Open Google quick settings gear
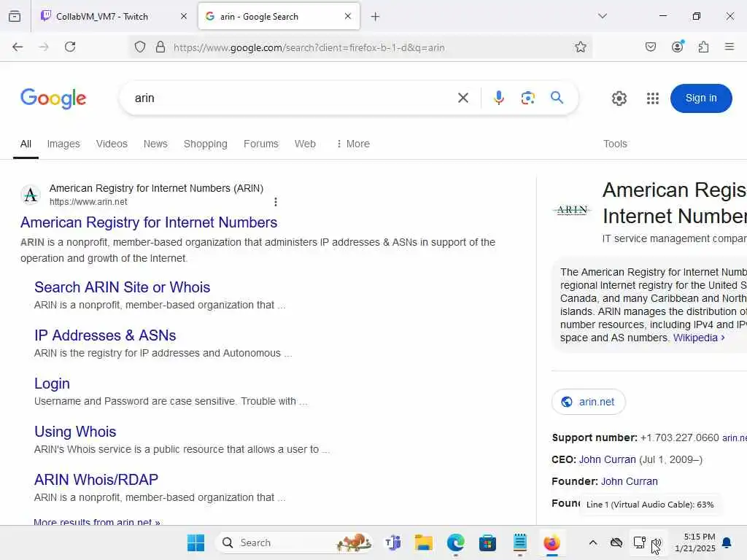 point(619,98)
